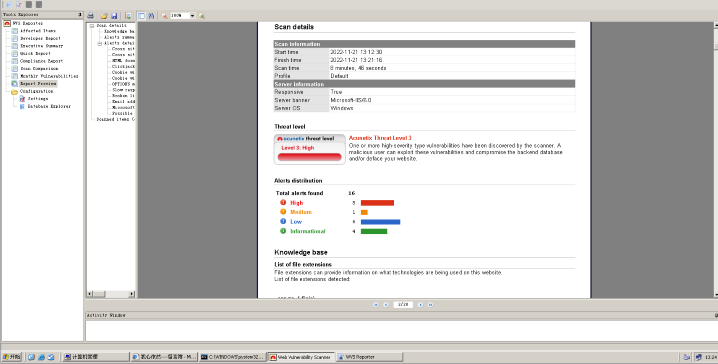The image size is (718, 364).
Task: Click the Zoom in magnifier icon
Action: click(201, 16)
